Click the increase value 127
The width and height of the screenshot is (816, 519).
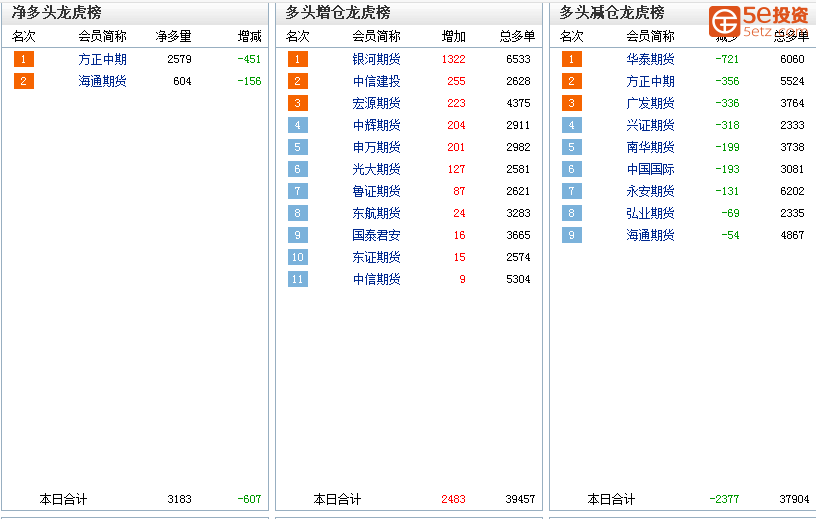(456, 169)
